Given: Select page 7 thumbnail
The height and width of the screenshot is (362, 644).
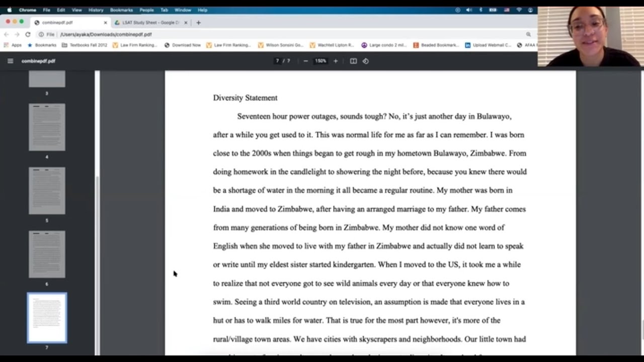Looking at the screenshot, I should point(47,318).
